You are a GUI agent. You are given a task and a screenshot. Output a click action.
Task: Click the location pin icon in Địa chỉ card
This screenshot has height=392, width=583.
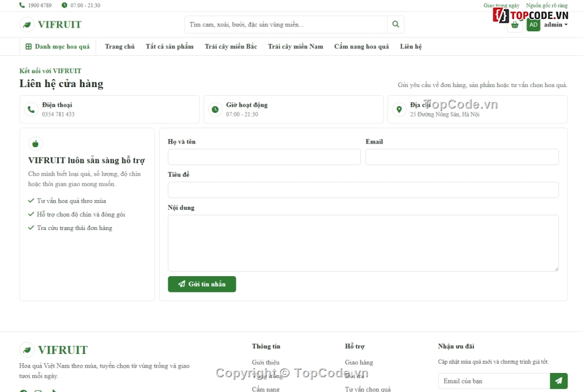pyautogui.click(x=400, y=109)
